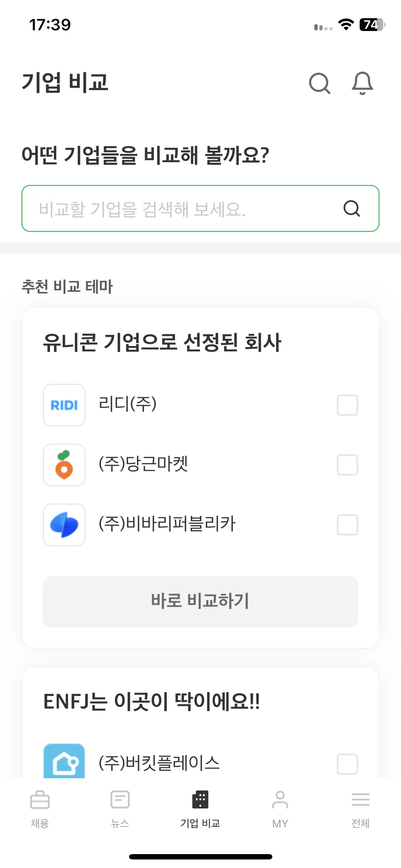The height and width of the screenshot is (868, 401).
Task: Select the (주)비바리퍼블리카 company name
Action: pos(167,524)
